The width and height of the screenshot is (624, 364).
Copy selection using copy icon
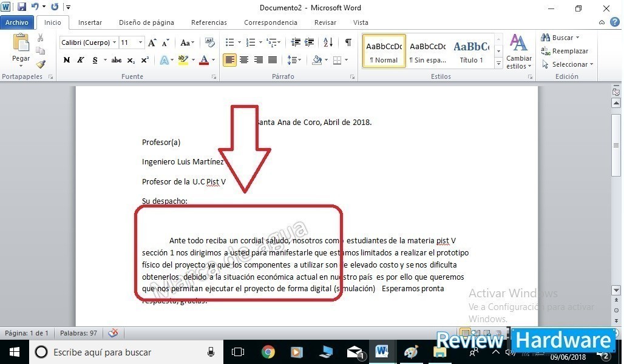[x=40, y=50]
